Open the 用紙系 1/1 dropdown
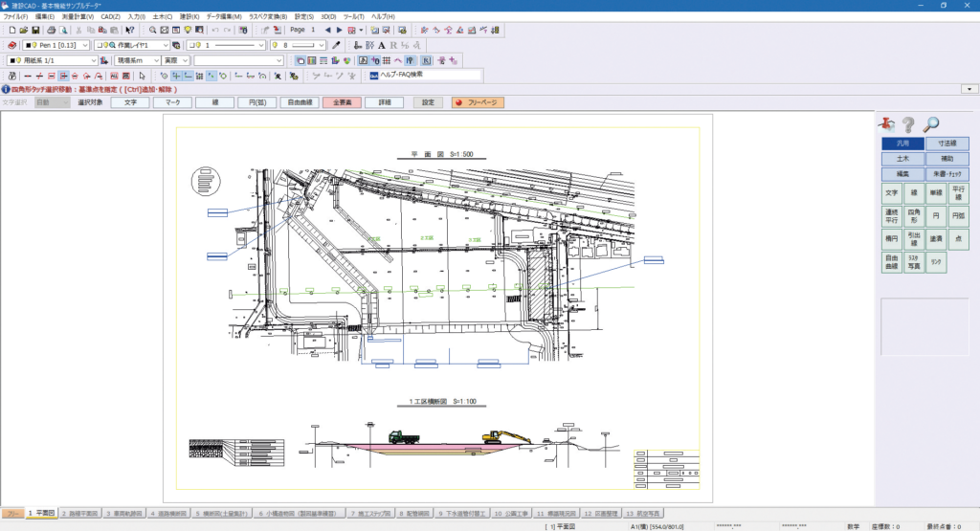Image resolution: width=980 pixels, height=531 pixels. (x=52, y=60)
